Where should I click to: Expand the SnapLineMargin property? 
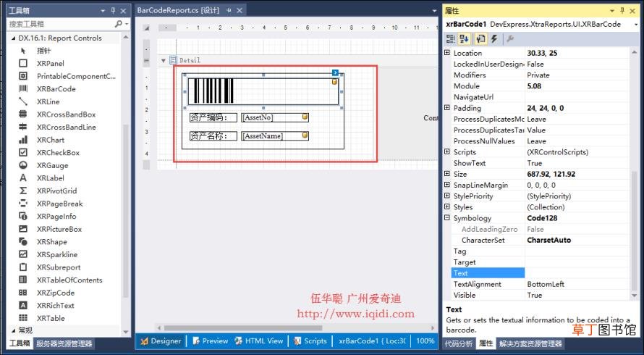[x=447, y=185]
